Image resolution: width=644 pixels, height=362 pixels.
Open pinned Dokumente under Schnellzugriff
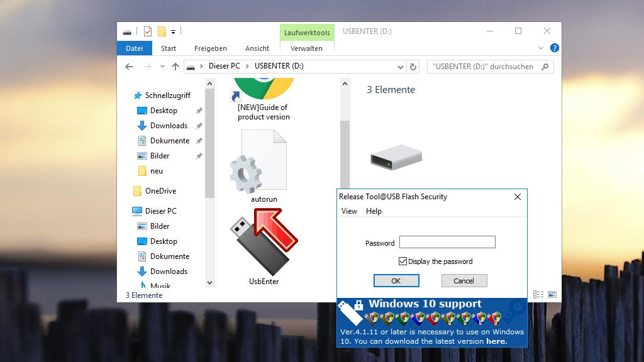[169, 141]
